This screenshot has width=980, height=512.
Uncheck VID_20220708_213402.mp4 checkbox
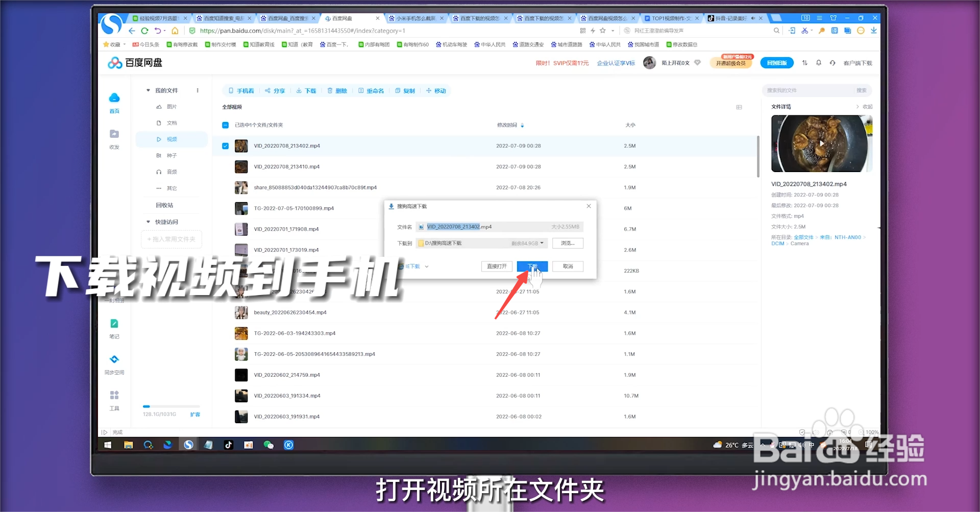coord(225,146)
